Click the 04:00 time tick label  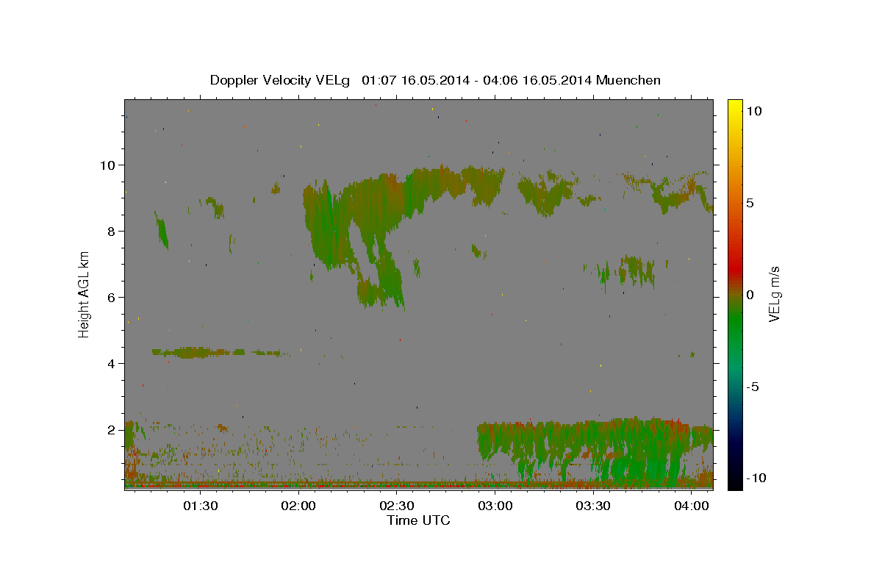click(692, 506)
